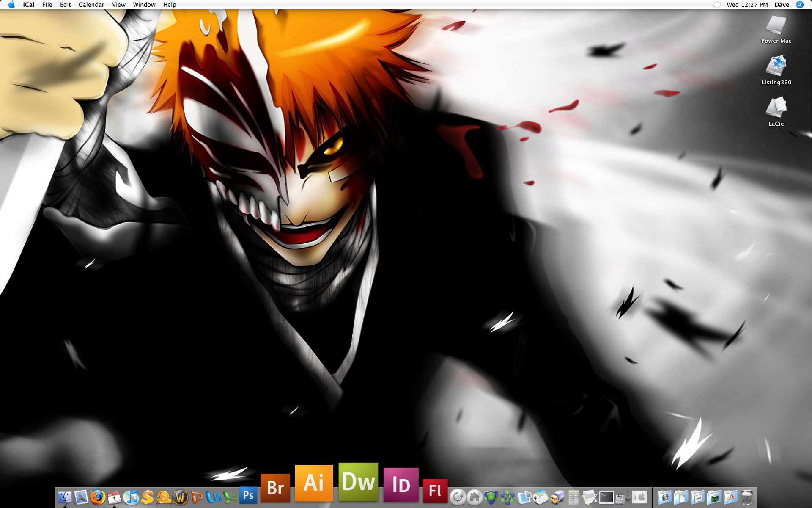Open System Preferences from the Dock
This screenshot has width=812, height=508.
click(639, 497)
